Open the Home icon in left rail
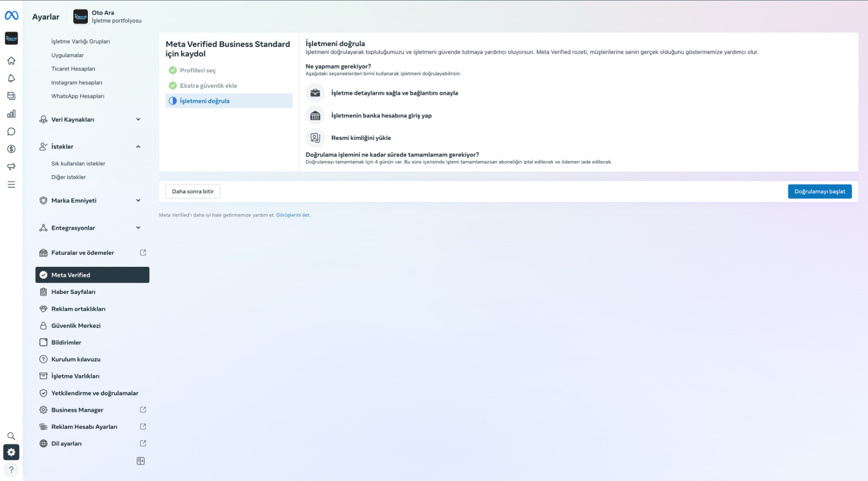868x481 pixels. point(11,61)
